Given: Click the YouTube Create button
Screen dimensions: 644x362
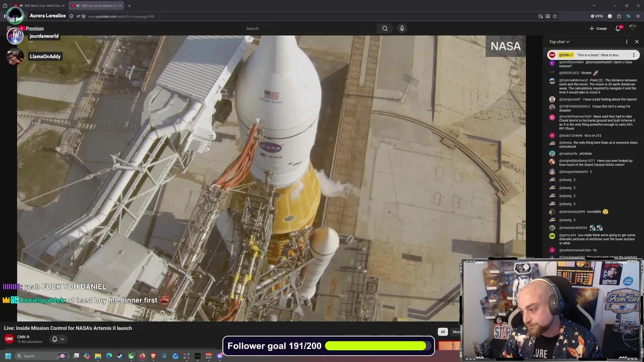Looking at the screenshot, I should coord(598,29).
